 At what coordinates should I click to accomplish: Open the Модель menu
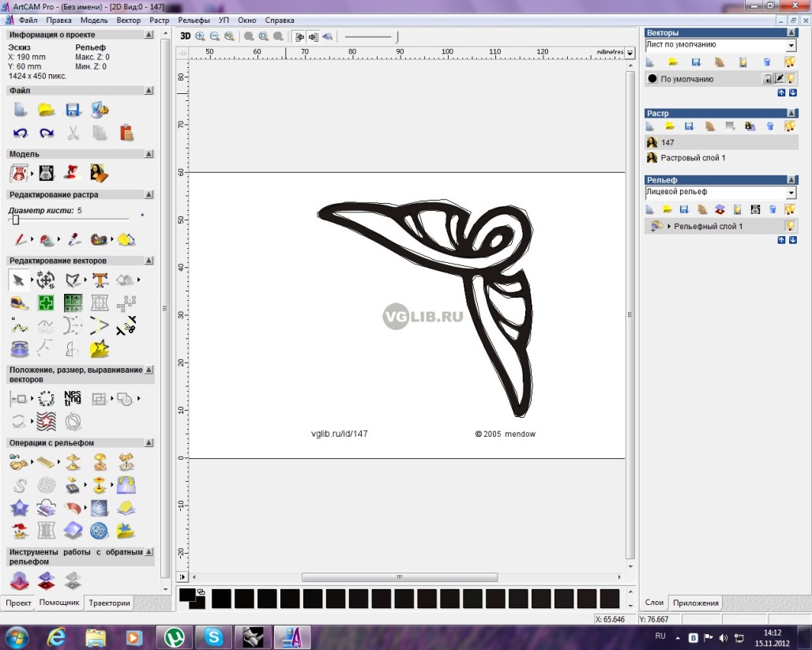94,21
